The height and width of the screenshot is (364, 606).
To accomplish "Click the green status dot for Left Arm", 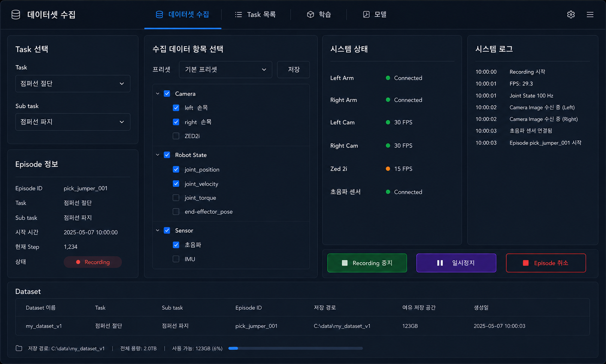I will coord(388,78).
